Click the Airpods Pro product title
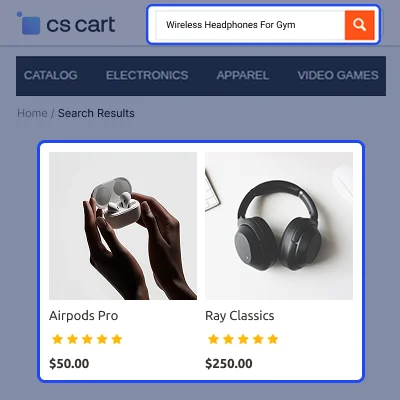Image resolution: width=400 pixels, height=400 pixels. pos(84,316)
